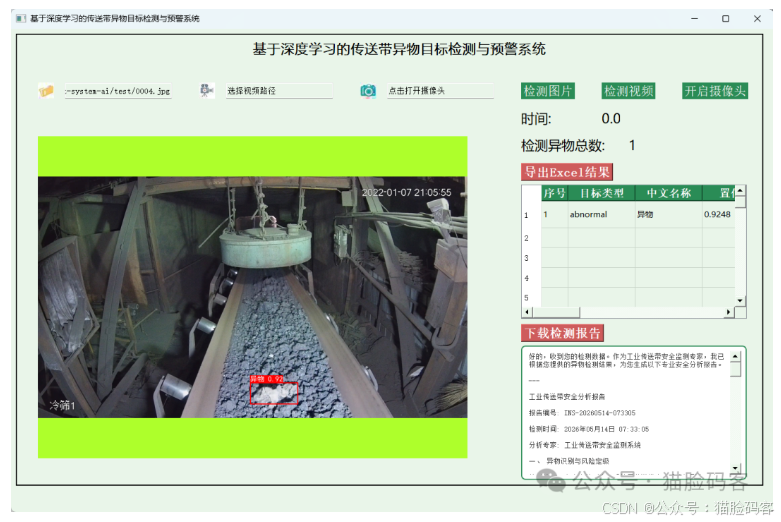Start image detection with 检测图片 button
Screen dimensions: 781x522
[x=548, y=91]
